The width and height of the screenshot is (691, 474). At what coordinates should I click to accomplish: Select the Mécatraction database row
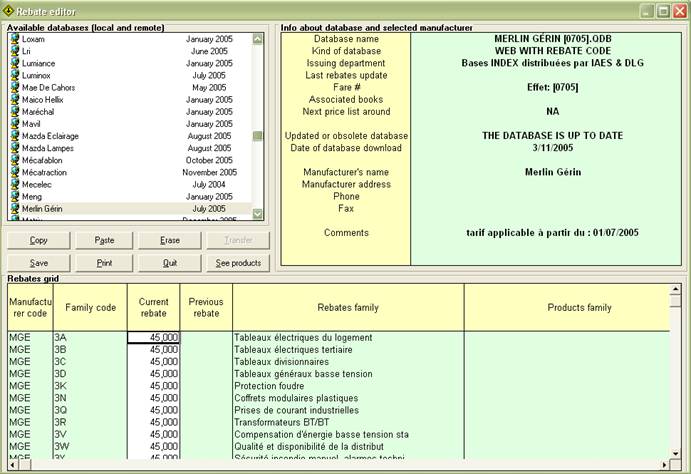coord(130,172)
